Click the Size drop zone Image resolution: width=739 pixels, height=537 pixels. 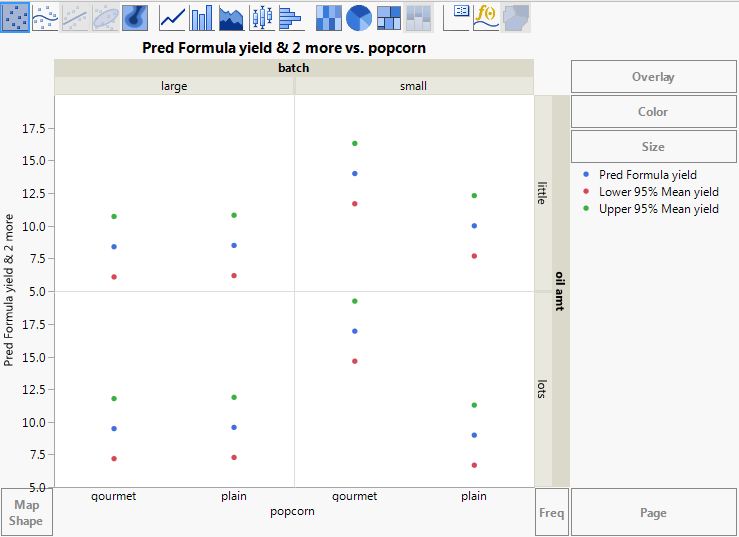(x=652, y=147)
